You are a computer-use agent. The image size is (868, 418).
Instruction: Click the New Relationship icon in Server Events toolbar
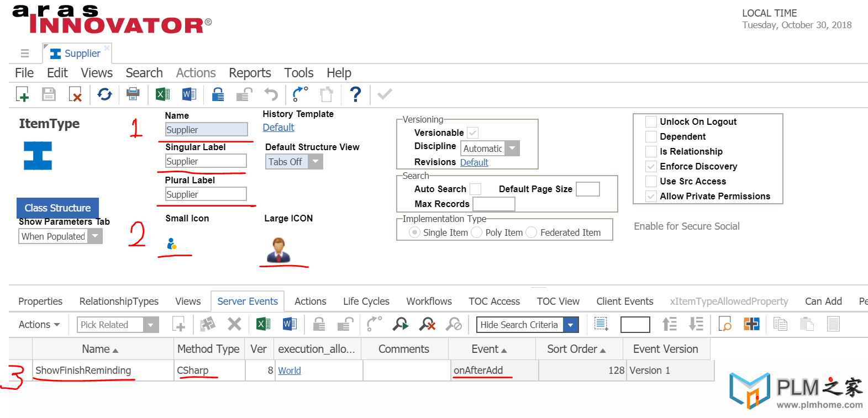[x=178, y=324]
